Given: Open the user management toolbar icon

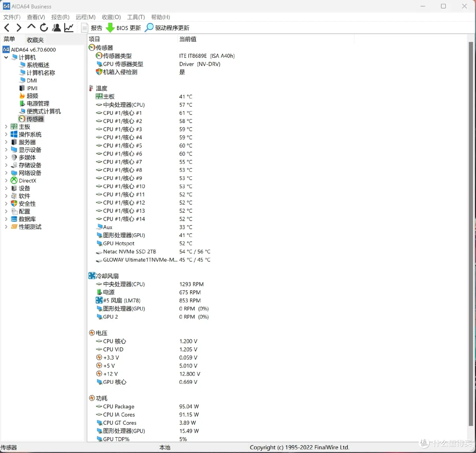Looking at the screenshot, I should (56, 28).
